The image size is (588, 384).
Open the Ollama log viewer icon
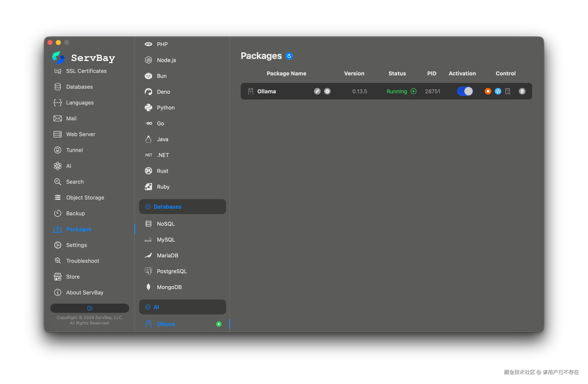pyautogui.click(x=508, y=91)
